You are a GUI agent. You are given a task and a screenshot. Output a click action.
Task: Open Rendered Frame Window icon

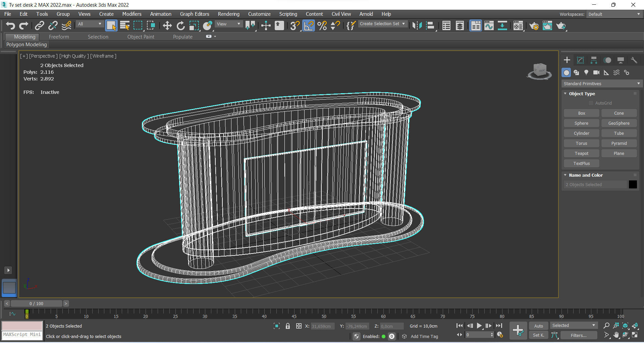tap(547, 26)
